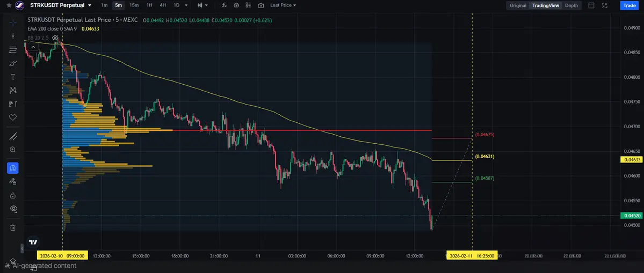Click the STRK coin logo

[x=19, y=5]
